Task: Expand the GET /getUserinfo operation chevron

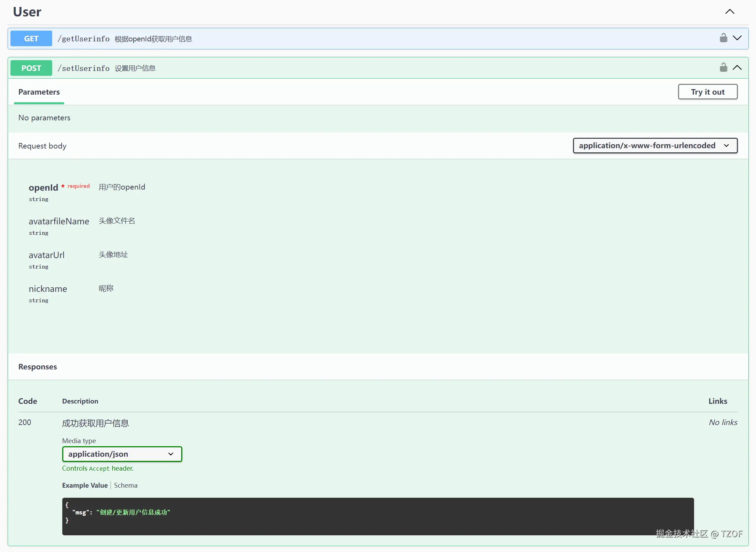Action: (x=737, y=38)
